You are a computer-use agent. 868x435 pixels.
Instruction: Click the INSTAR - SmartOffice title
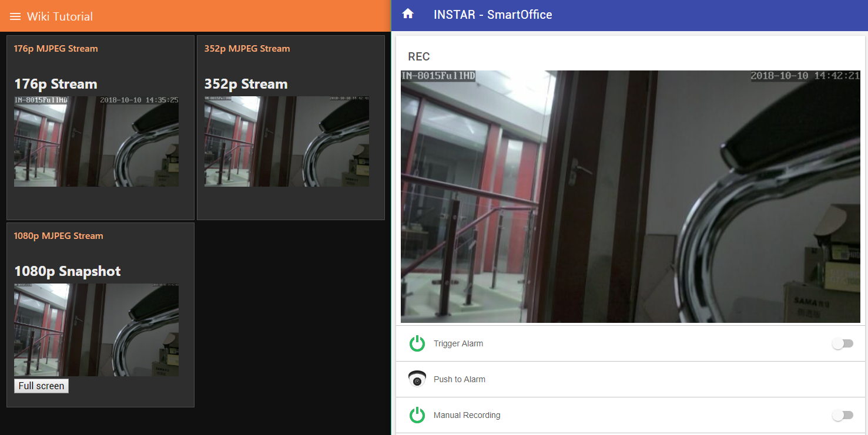point(492,15)
